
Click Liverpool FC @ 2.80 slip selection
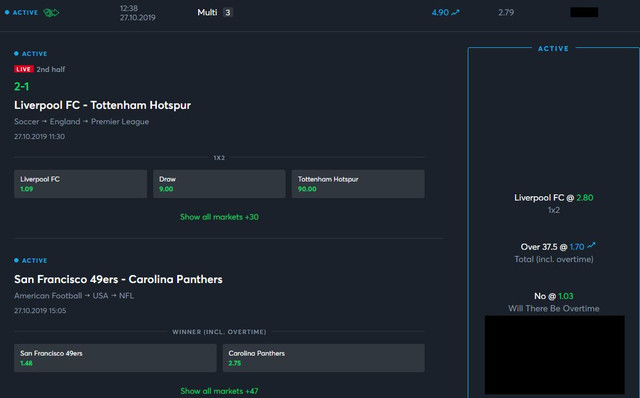(553, 198)
